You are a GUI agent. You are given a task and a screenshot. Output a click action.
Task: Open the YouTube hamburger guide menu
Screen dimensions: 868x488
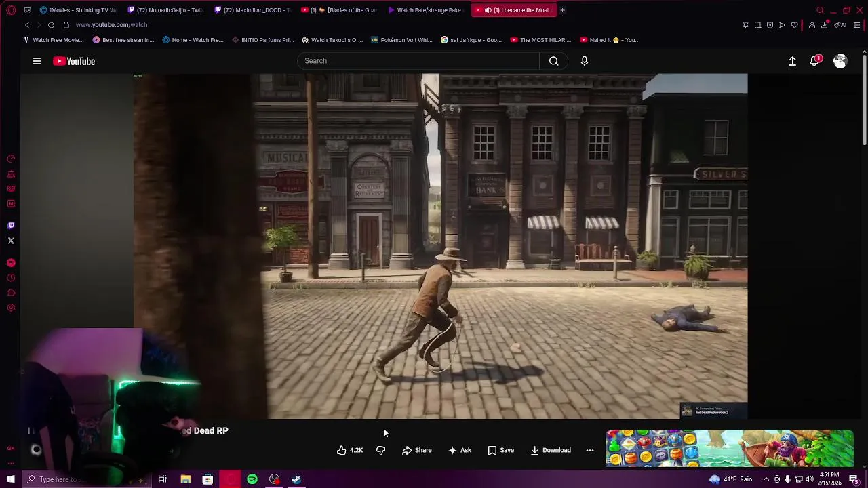pos(37,61)
